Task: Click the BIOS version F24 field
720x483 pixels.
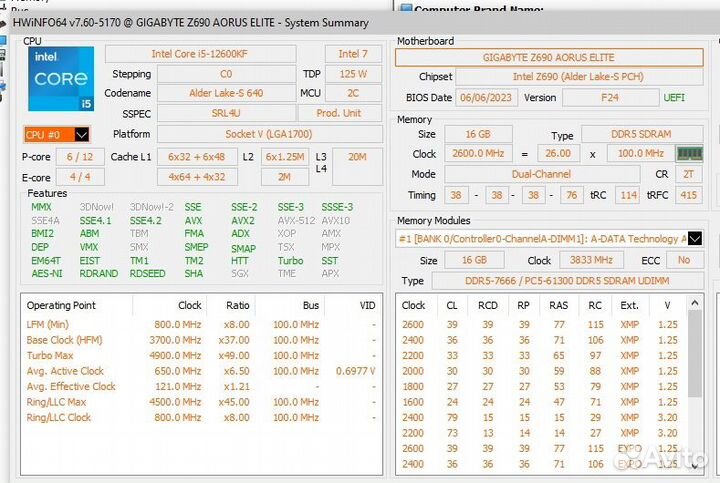Action: (x=610, y=98)
